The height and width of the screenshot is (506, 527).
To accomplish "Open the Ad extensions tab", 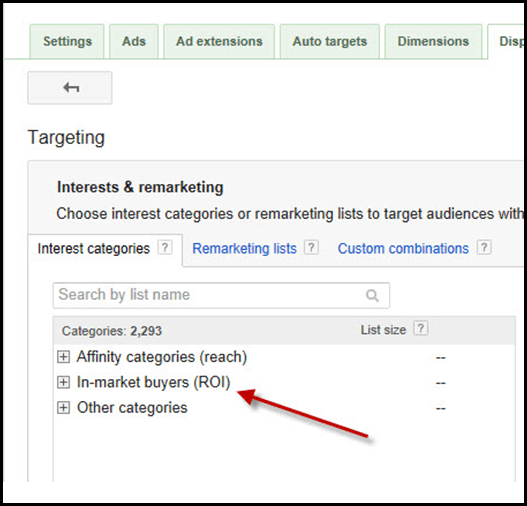I will tap(219, 41).
